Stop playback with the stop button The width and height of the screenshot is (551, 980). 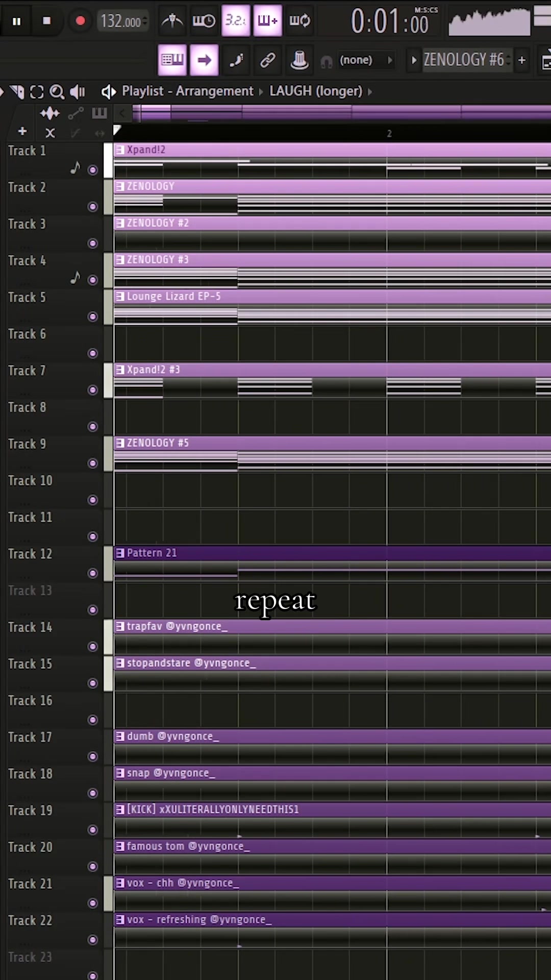[x=47, y=21]
